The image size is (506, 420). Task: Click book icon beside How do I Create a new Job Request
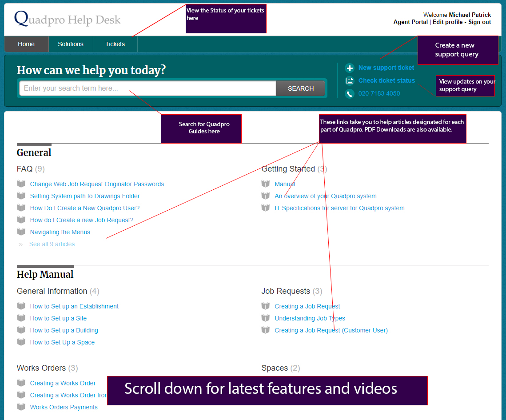pyautogui.click(x=21, y=220)
